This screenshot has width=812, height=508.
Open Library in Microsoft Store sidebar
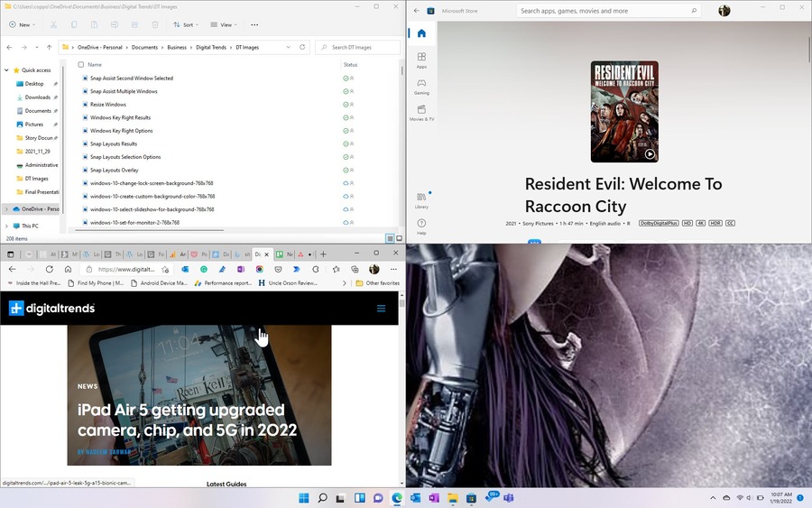[x=421, y=200]
